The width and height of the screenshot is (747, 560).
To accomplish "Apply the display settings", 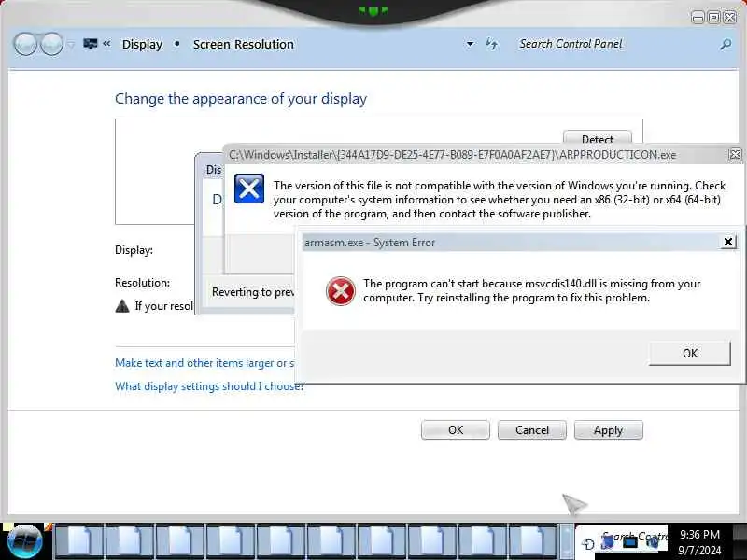I will [x=609, y=430].
